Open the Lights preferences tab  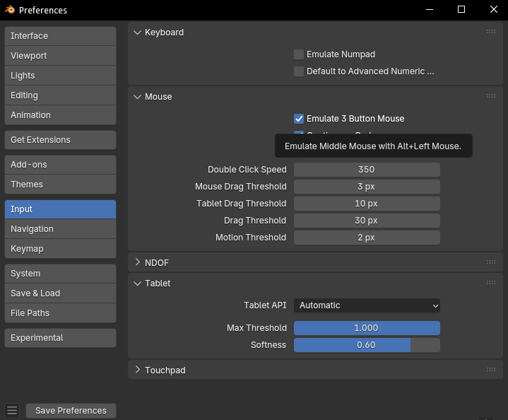60,76
